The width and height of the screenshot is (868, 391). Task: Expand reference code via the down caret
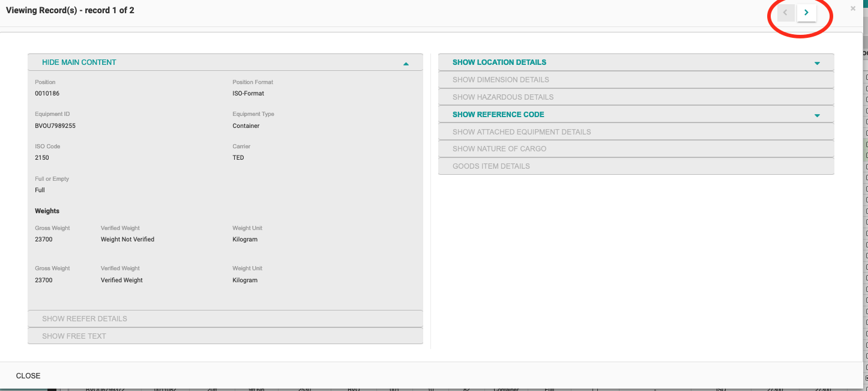pos(817,115)
